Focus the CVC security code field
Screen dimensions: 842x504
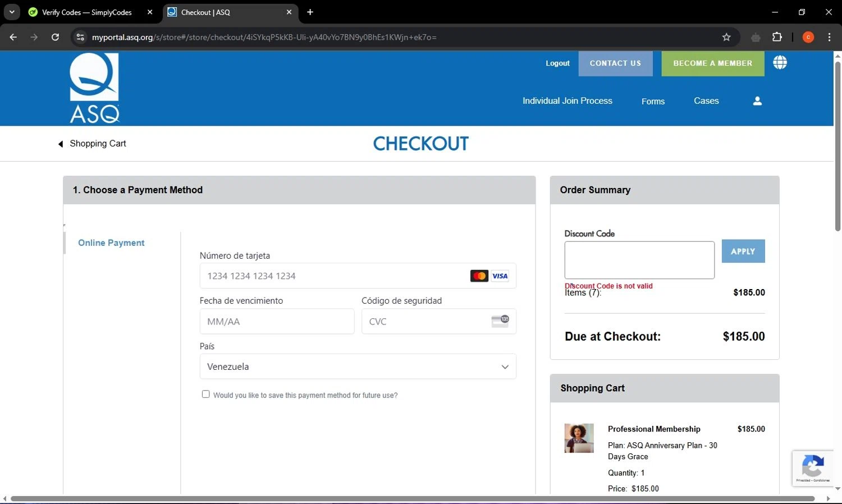pyautogui.click(x=439, y=322)
